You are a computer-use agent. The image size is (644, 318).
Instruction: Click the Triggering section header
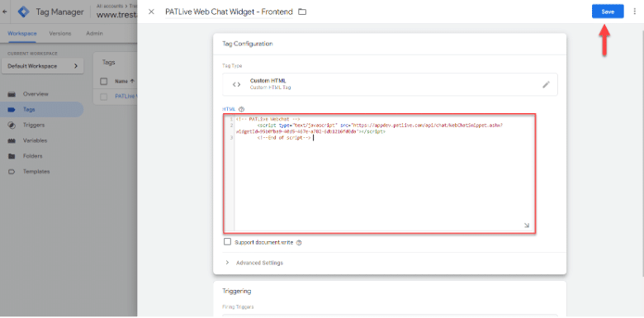237,291
